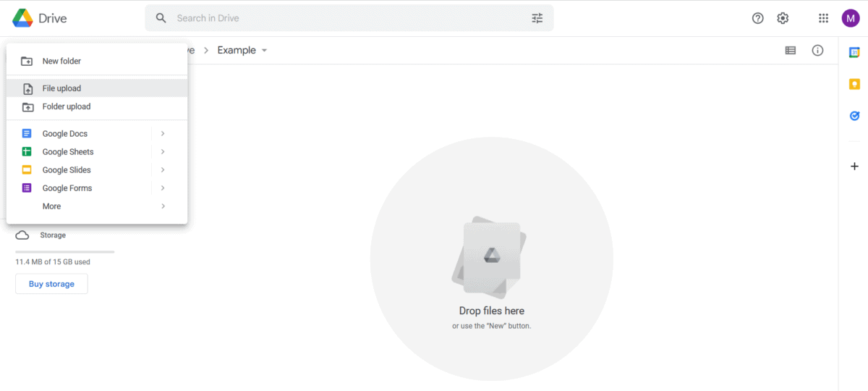Select Google Docs menu entry

coord(97,133)
